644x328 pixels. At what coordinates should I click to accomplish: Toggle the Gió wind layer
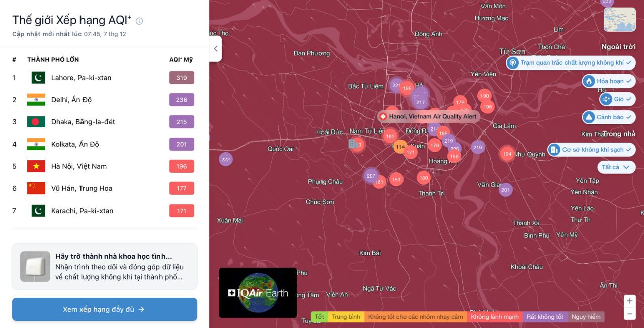pos(617,99)
